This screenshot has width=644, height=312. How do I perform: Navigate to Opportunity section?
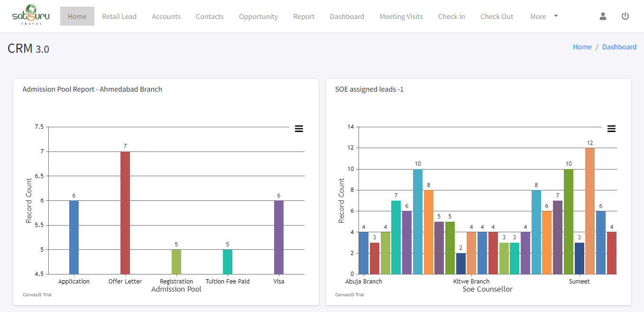[258, 16]
